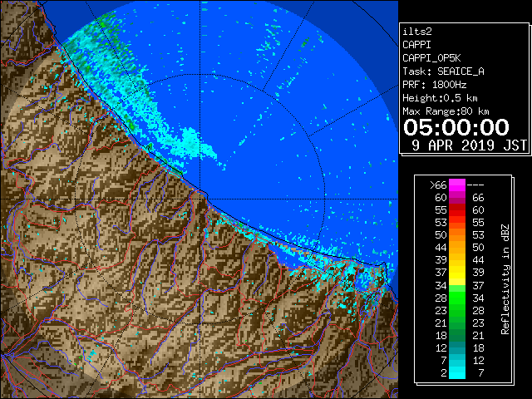The width and height of the screenshot is (532, 399).
Task: Click the '2' label at the legend bottom
Action: tap(444, 373)
